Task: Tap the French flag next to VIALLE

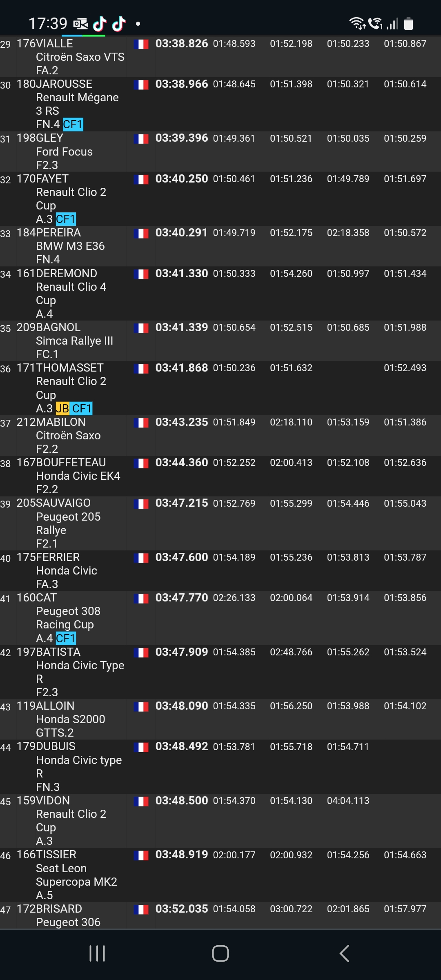Action: coord(141,44)
